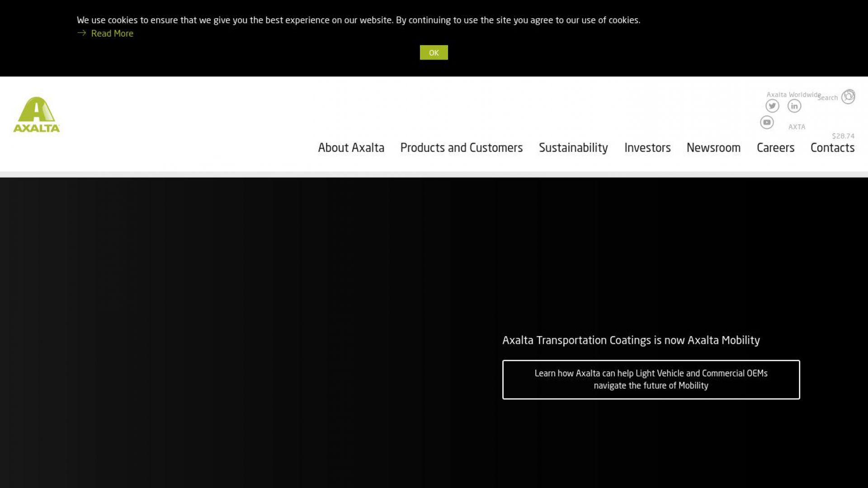This screenshot has width=868, height=488.
Task: Read More about cookies policy link
Action: [x=112, y=33]
